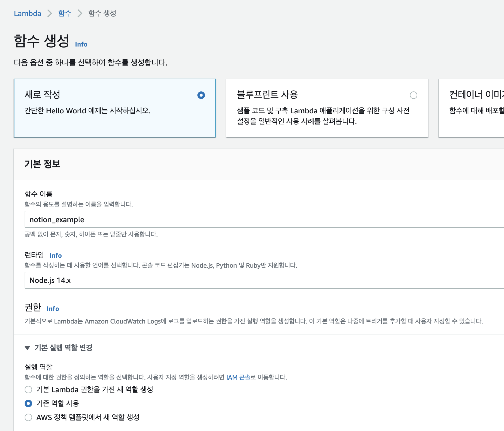
Task: Click the 함수 이름 input with notion_example
Action: [x=264, y=220]
